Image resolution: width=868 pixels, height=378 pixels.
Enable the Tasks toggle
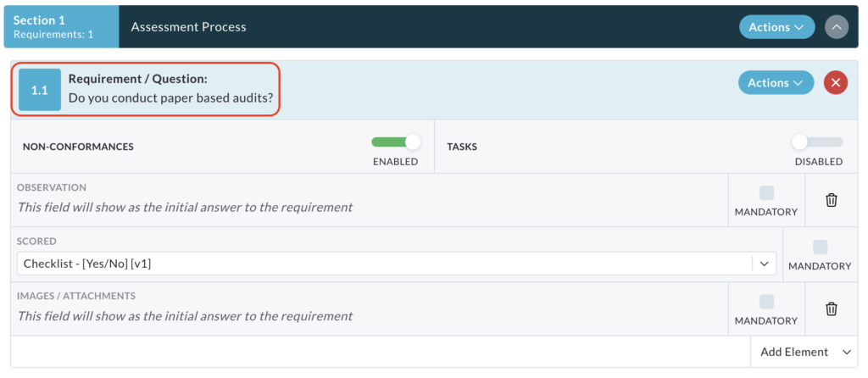(818, 142)
